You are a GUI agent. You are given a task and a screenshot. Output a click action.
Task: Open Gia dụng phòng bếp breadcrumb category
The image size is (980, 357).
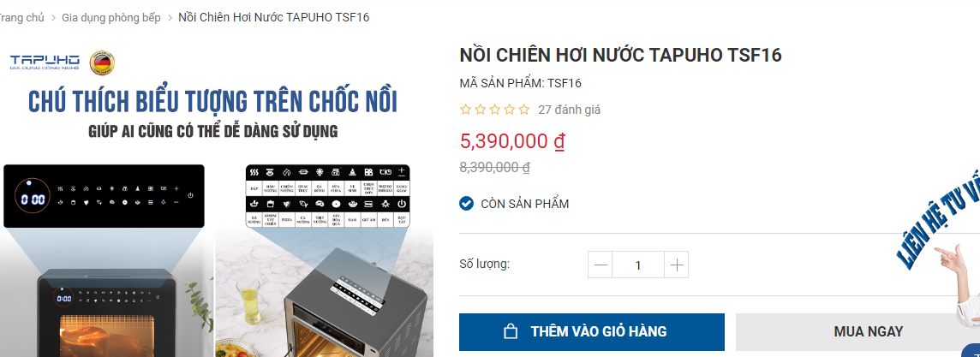click(x=111, y=17)
